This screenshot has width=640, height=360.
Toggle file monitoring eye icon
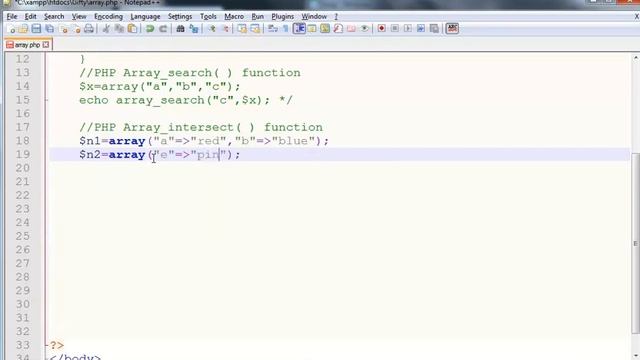[x=364, y=29]
